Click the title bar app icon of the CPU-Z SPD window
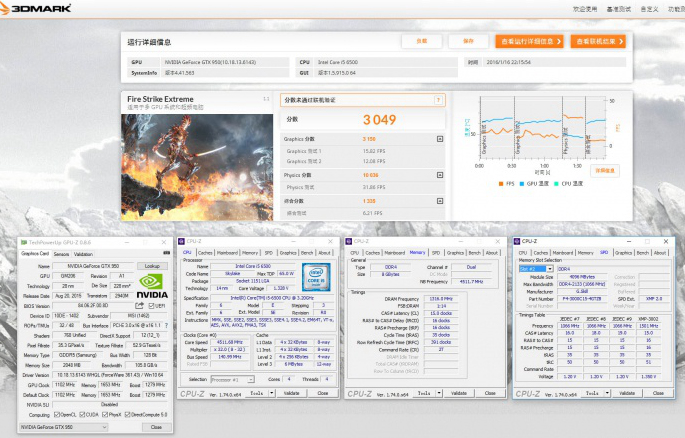The height and width of the screenshot is (438, 685). (517, 241)
